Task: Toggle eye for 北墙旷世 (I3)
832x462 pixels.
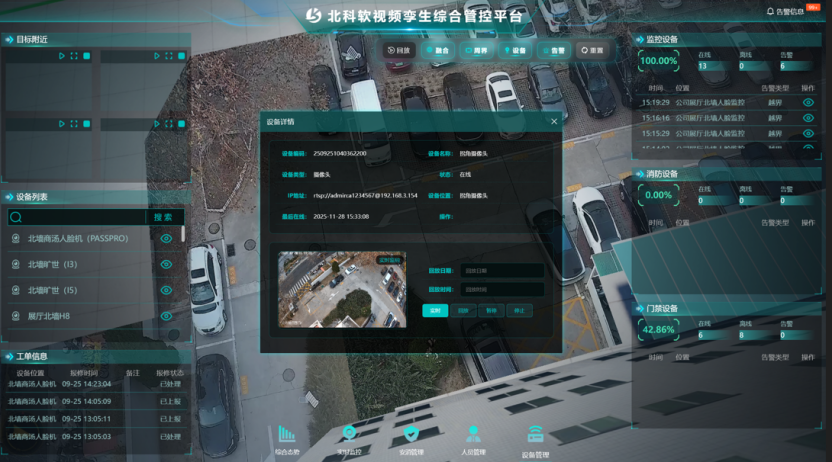Action: [x=166, y=264]
